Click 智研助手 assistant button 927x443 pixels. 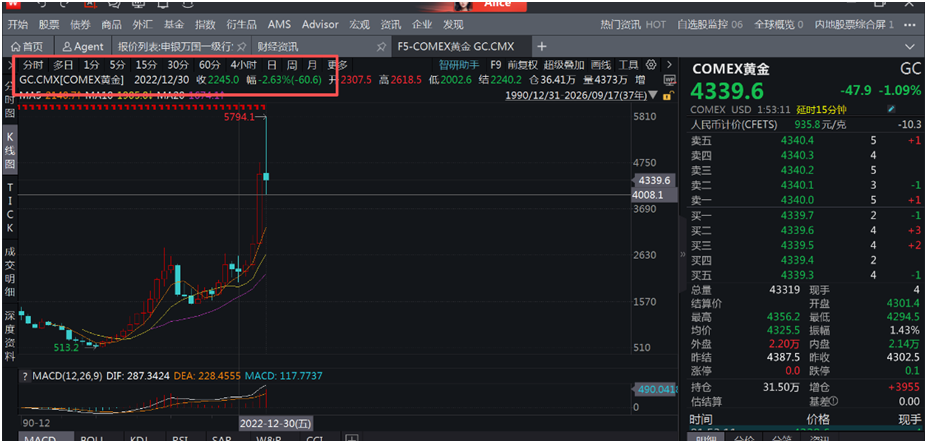[459, 65]
